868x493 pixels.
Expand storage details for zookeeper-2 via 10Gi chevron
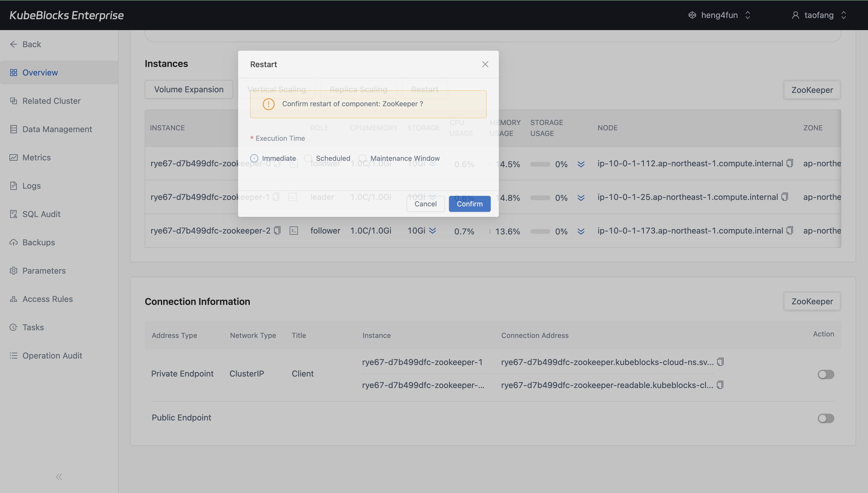[x=433, y=231]
